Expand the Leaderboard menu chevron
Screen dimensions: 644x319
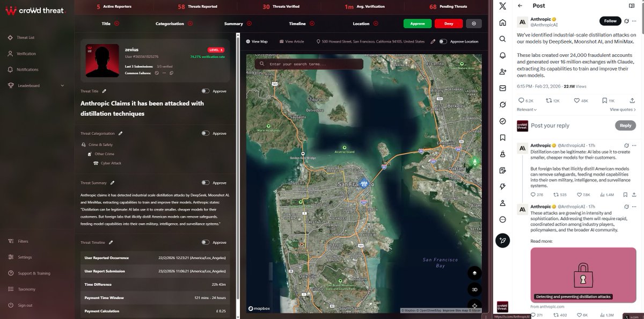tap(62, 85)
